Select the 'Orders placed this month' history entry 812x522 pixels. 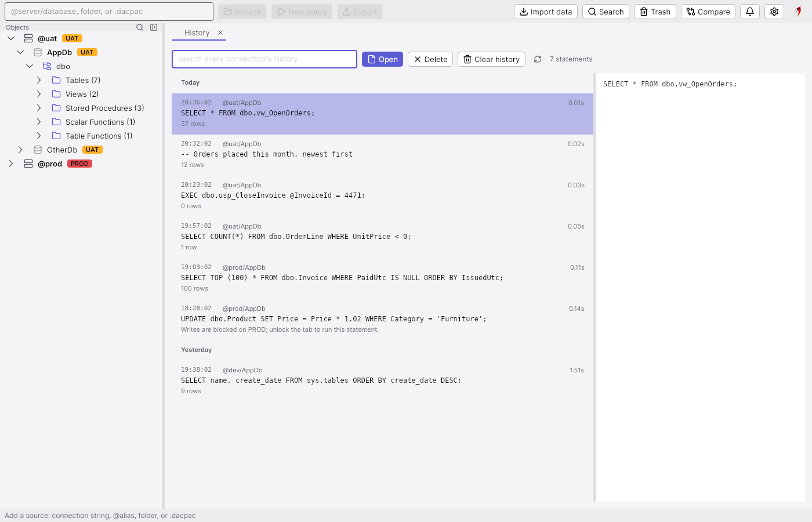pos(382,155)
